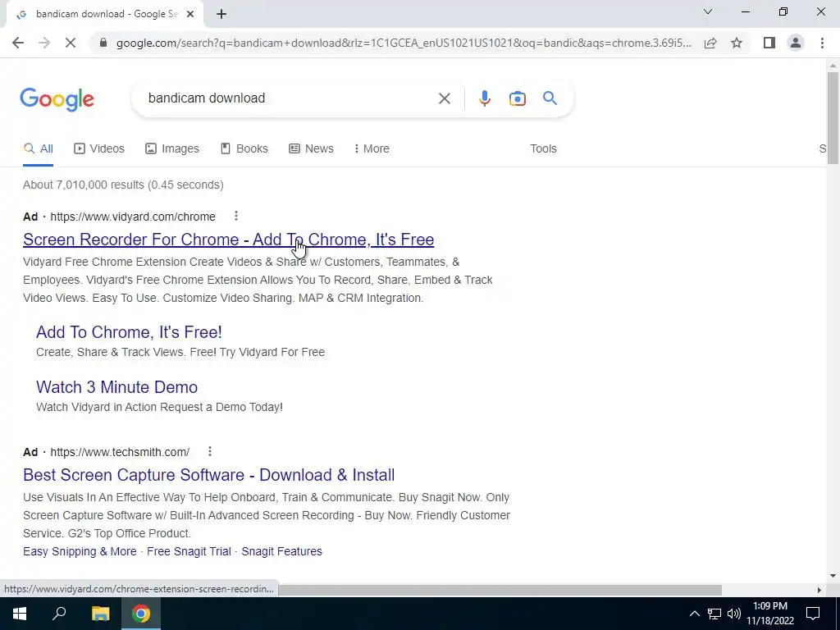This screenshot has height=630, width=840.
Task: Click About 7,010,000 results text
Action: (x=123, y=185)
